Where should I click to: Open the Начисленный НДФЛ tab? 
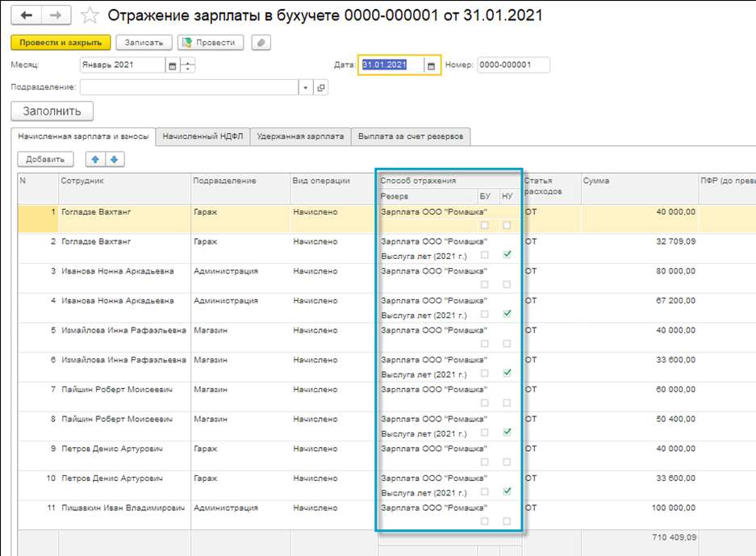pos(203,136)
